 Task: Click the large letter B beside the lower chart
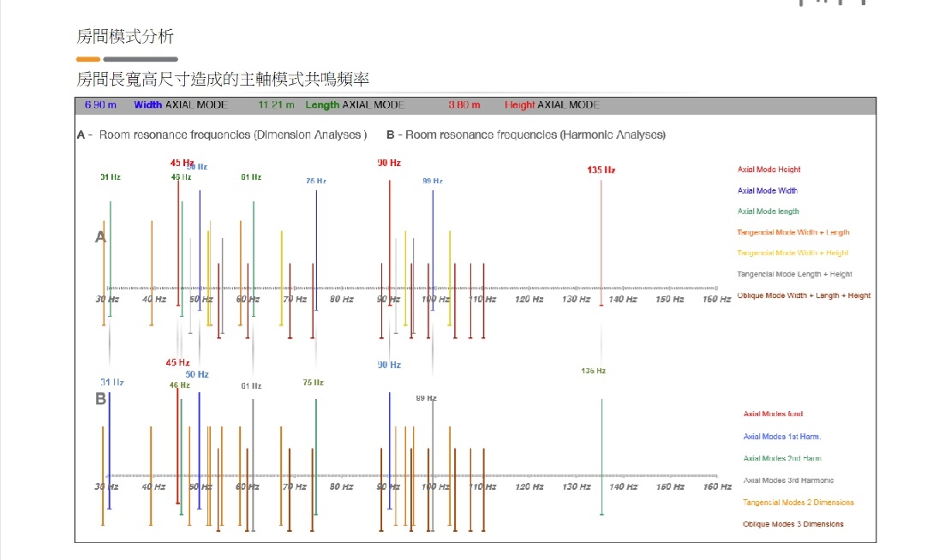pos(101,399)
